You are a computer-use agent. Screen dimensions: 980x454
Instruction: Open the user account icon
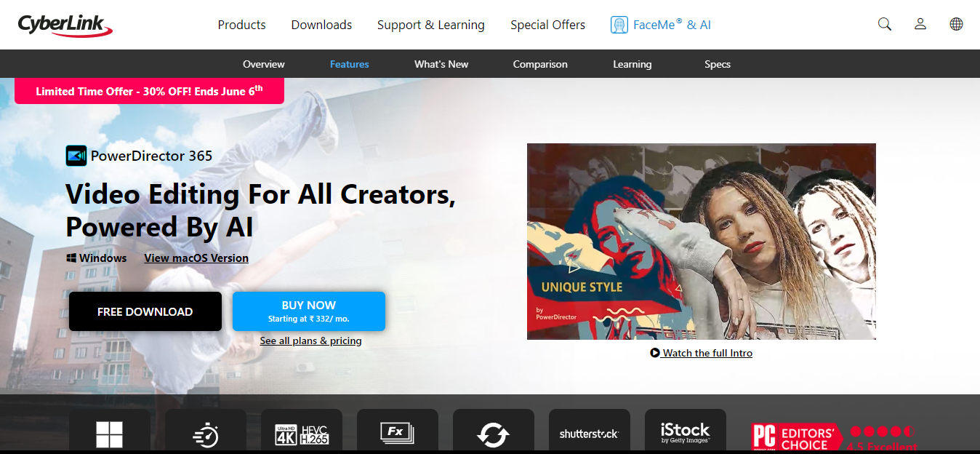click(920, 24)
